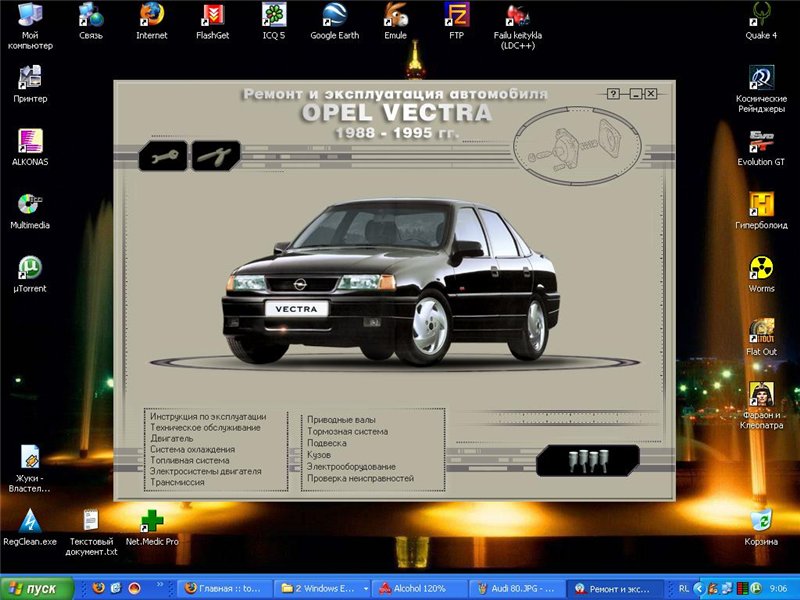
Task: Launch the Emule desktop shortcut
Action: tap(395, 21)
